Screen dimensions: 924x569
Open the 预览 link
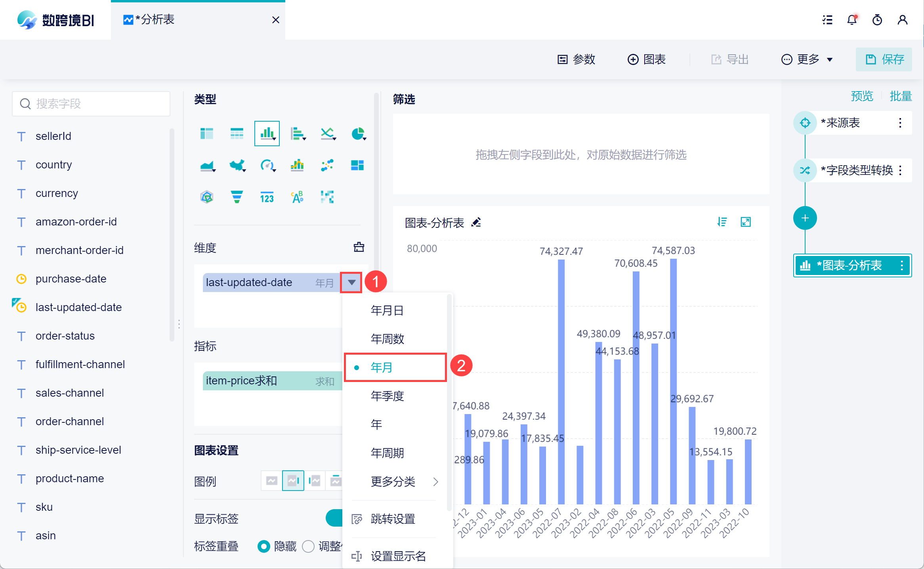click(x=861, y=96)
